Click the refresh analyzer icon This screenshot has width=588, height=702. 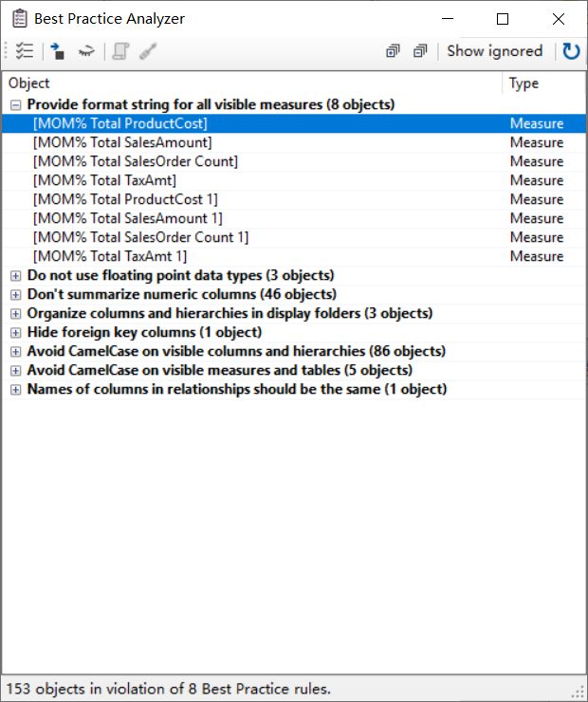(x=571, y=51)
